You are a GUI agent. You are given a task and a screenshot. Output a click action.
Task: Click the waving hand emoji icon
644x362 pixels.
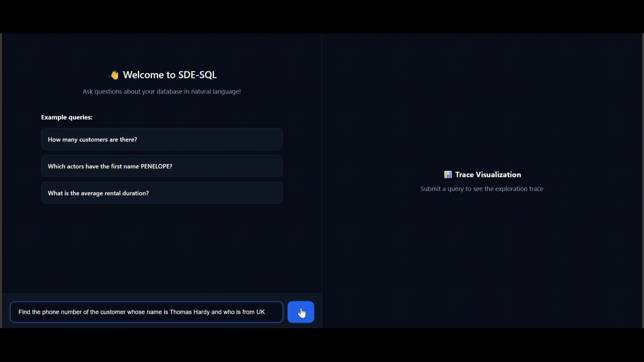click(x=114, y=75)
